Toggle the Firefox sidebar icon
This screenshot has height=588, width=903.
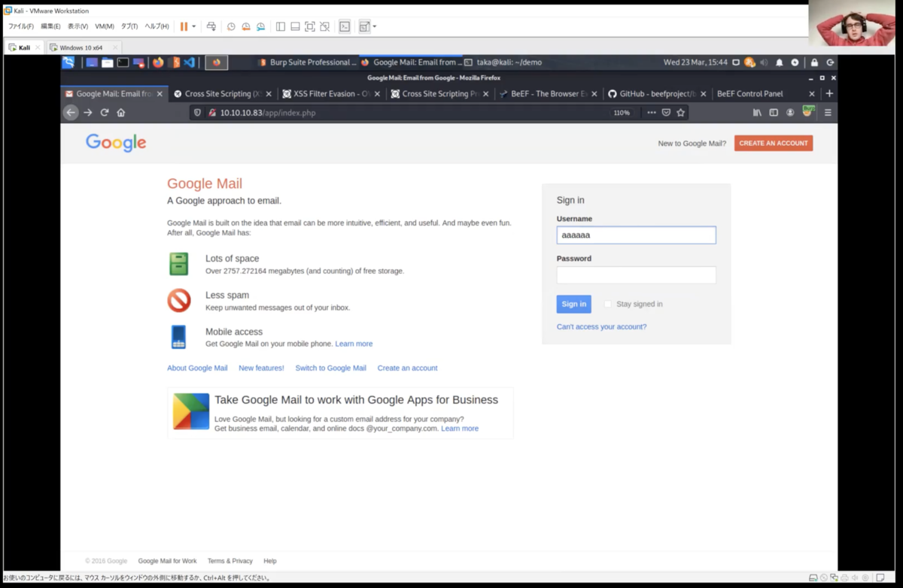click(x=774, y=113)
